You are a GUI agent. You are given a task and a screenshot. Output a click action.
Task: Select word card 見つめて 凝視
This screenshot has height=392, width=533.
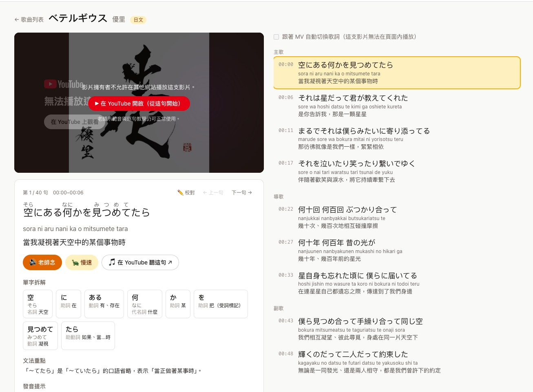40,336
